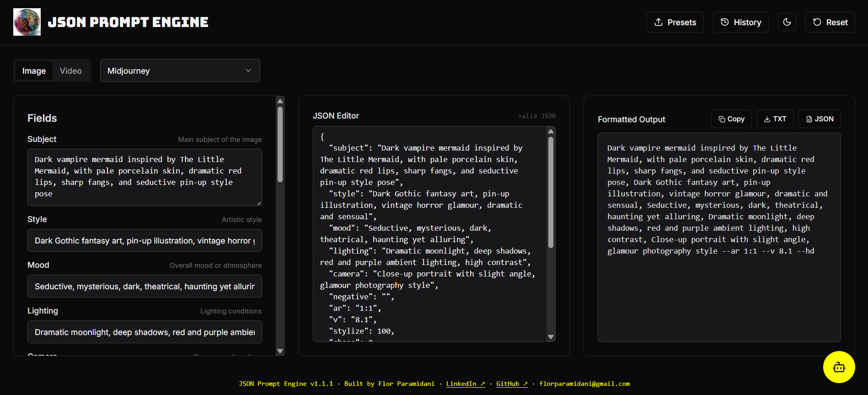Viewport: 868px width, 395px height.
Task: Click the JSON Editor scroll up arrow
Action: pos(551,131)
